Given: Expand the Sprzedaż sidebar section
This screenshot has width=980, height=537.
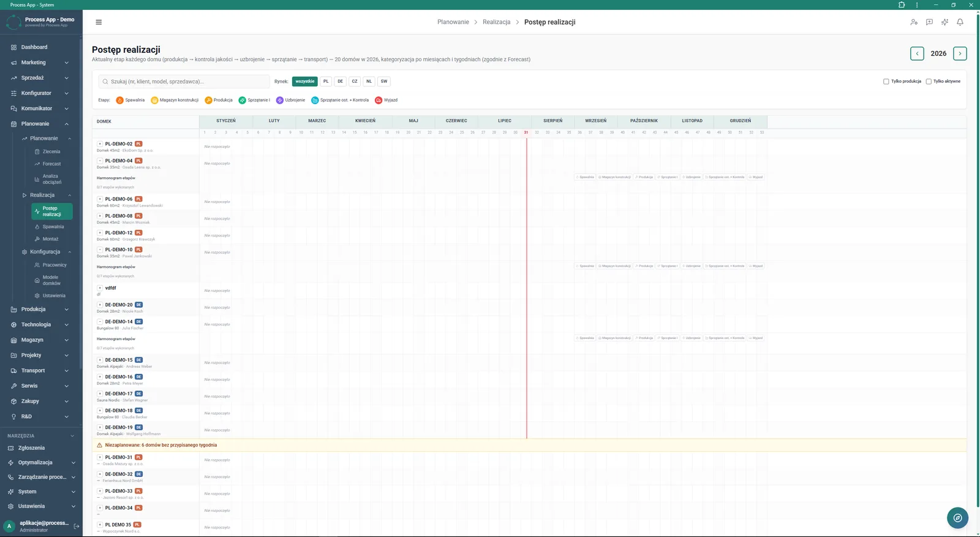Looking at the screenshot, I should click(40, 78).
